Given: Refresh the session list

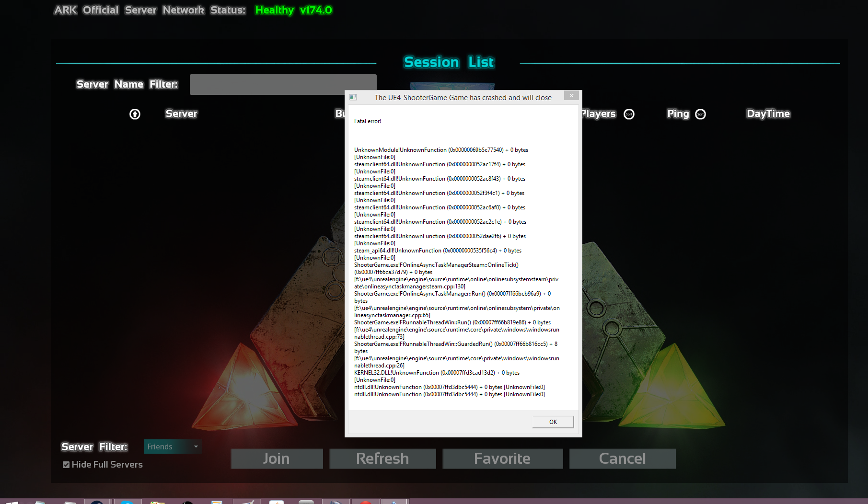Looking at the screenshot, I should pyautogui.click(x=382, y=458).
